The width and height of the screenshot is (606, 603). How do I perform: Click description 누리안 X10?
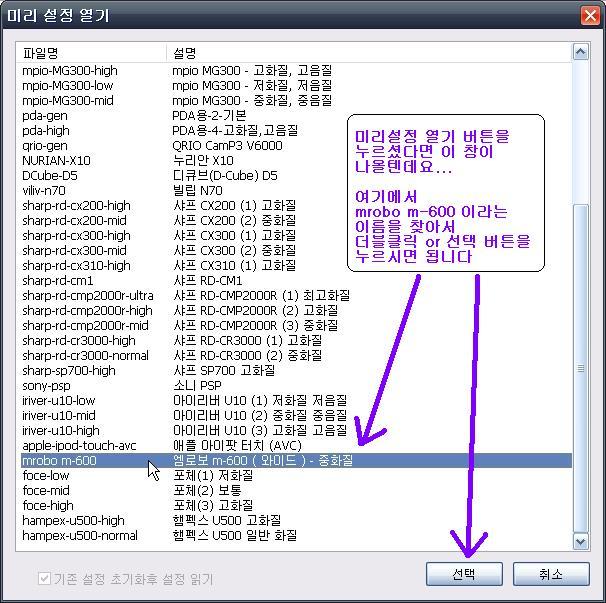click(203, 160)
